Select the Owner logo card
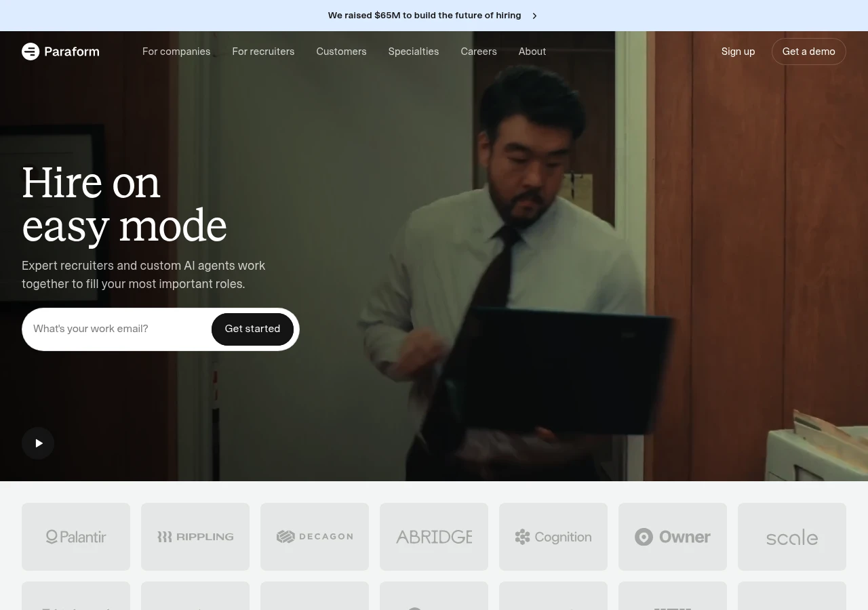This screenshot has width=868, height=610. (673, 537)
